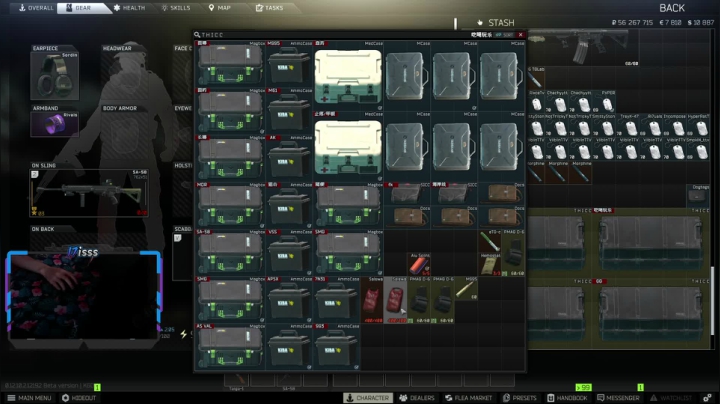This screenshot has width=720, height=404.
Task: Open the lower MedCase container
Action: (348, 146)
